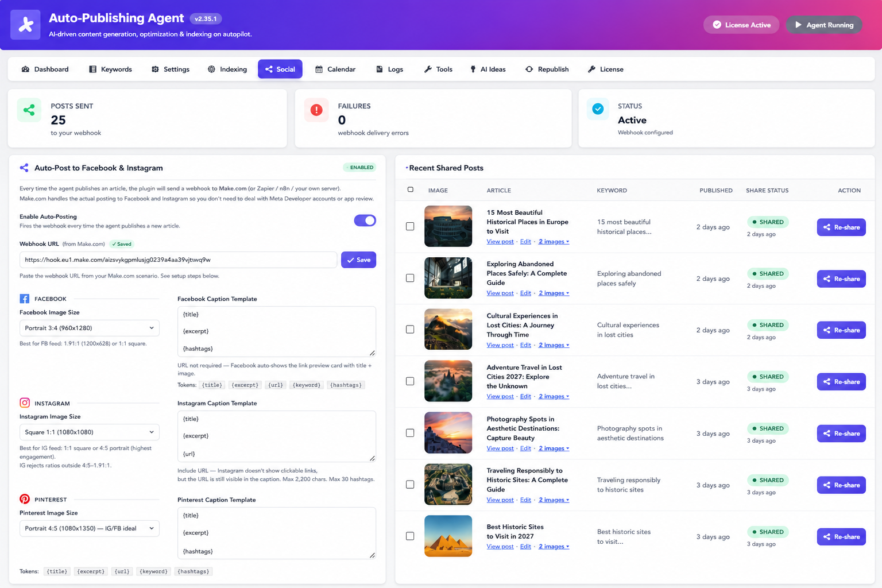Go to the Settings tab

(171, 69)
